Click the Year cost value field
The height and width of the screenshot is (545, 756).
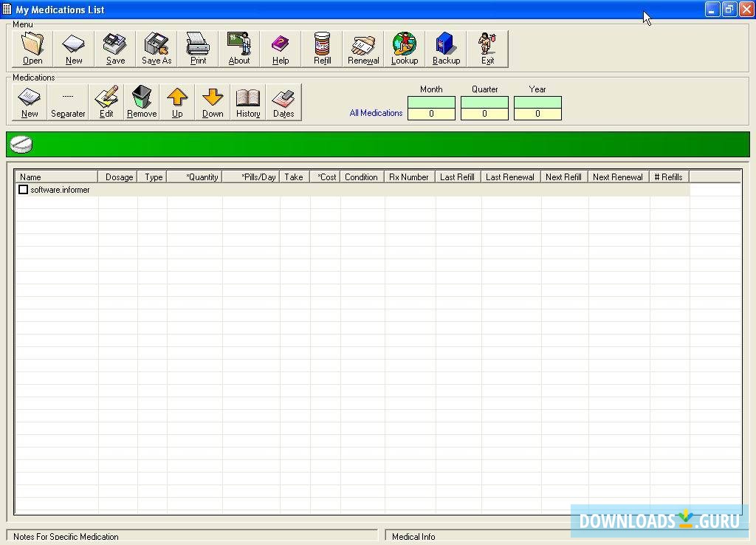coord(537,114)
